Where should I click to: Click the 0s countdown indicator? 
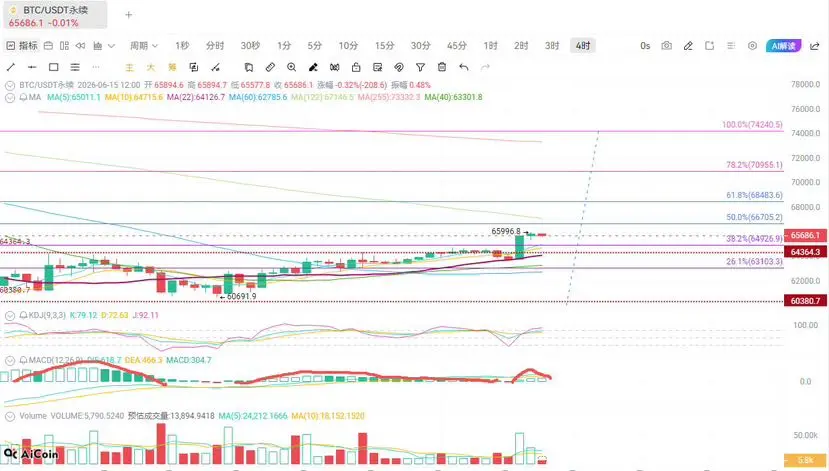pyautogui.click(x=645, y=46)
